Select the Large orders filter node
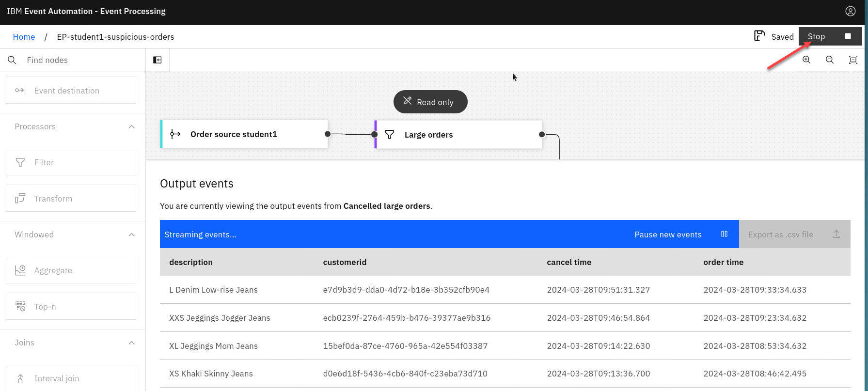Screen dimensions: 868x391 pos(458,135)
